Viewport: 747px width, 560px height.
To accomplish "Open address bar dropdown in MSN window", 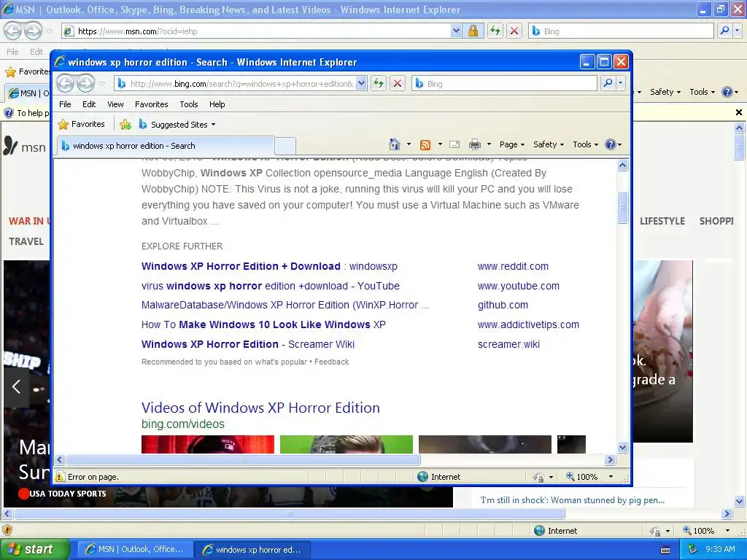I will [456, 31].
